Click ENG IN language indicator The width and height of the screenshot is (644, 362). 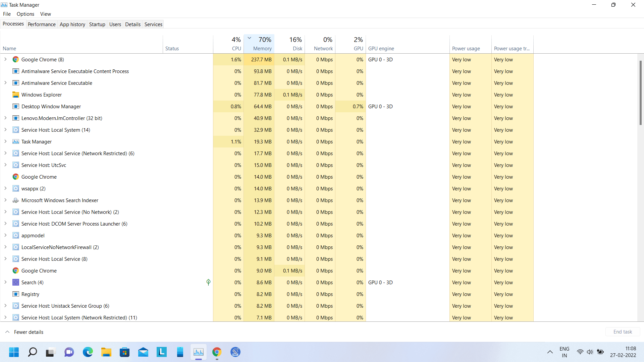click(x=565, y=352)
